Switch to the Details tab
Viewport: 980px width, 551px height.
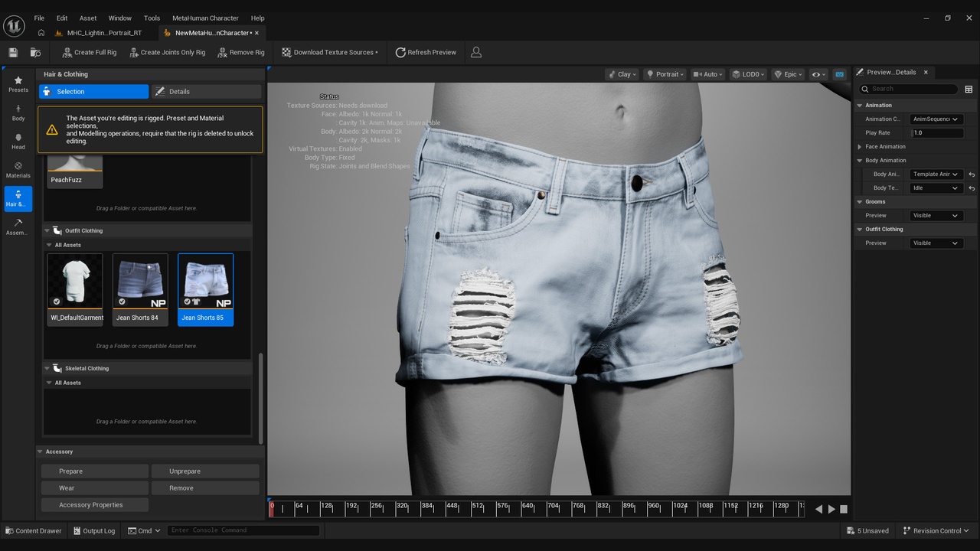206,91
